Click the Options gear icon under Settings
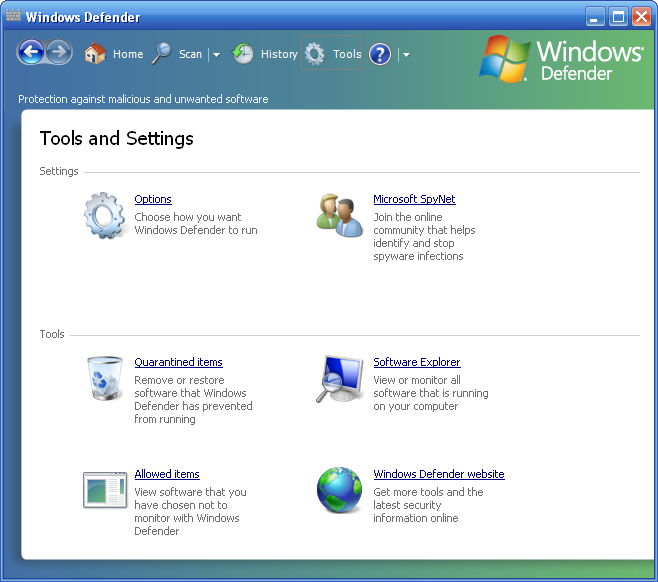This screenshot has height=582, width=658. [x=104, y=216]
